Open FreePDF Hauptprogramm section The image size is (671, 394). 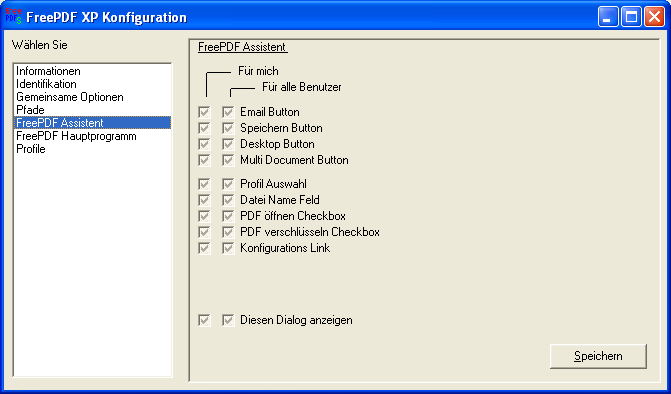click(x=92, y=136)
